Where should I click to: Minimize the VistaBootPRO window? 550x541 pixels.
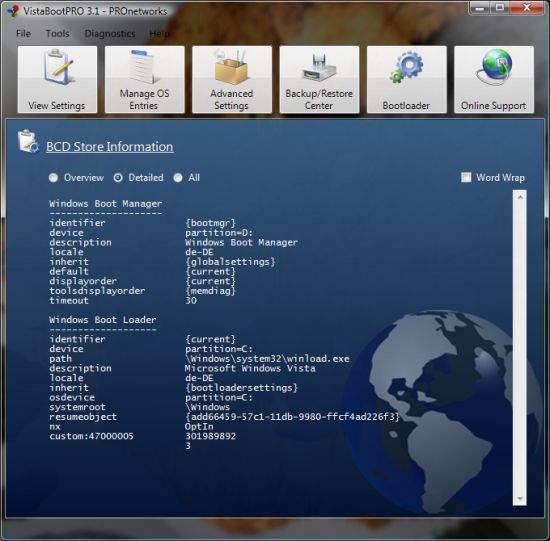pyautogui.click(x=479, y=8)
